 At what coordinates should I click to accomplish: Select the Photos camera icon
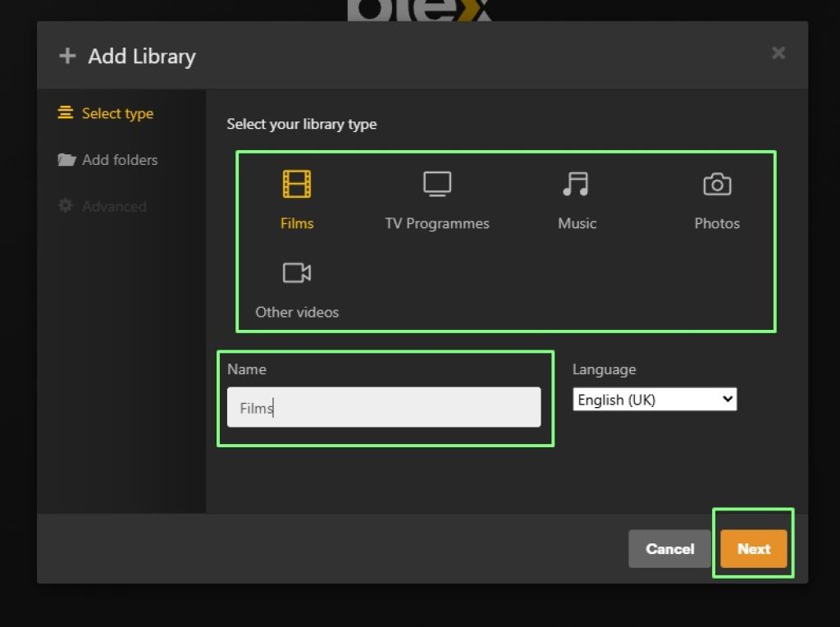coord(716,184)
